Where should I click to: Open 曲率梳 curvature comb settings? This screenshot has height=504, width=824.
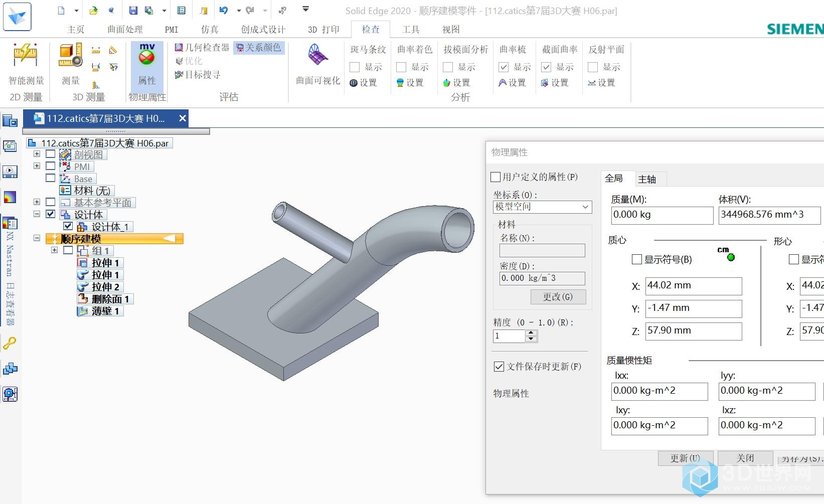coord(512,83)
